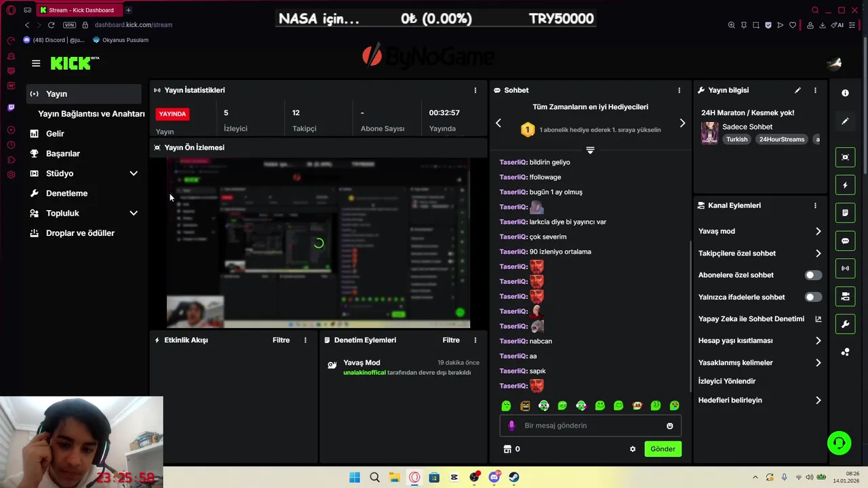Click the Bir mesaj gönderin input field
Screen dimensions: 868x488
pos(590,426)
